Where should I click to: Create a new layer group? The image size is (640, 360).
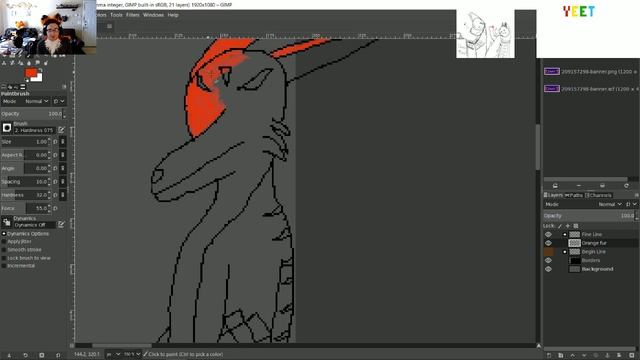[560, 356]
